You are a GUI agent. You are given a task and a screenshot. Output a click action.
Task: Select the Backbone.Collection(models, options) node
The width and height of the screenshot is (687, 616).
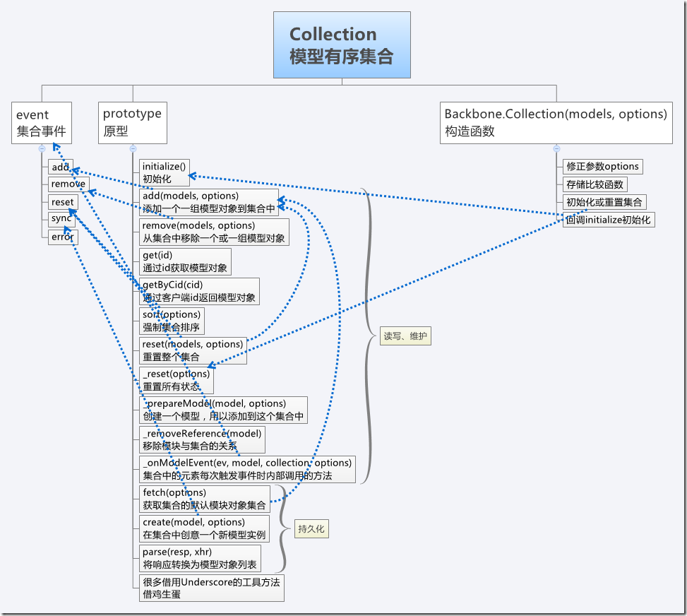coord(556,123)
